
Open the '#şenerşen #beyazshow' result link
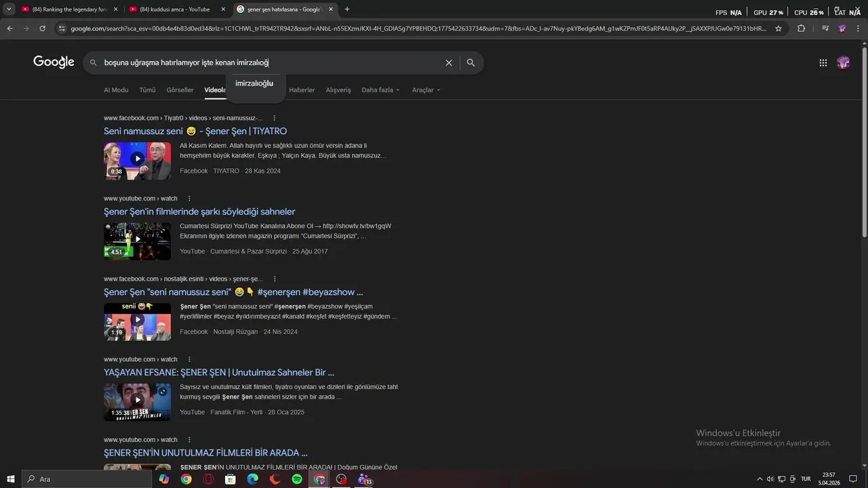pyautogui.click(x=233, y=292)
